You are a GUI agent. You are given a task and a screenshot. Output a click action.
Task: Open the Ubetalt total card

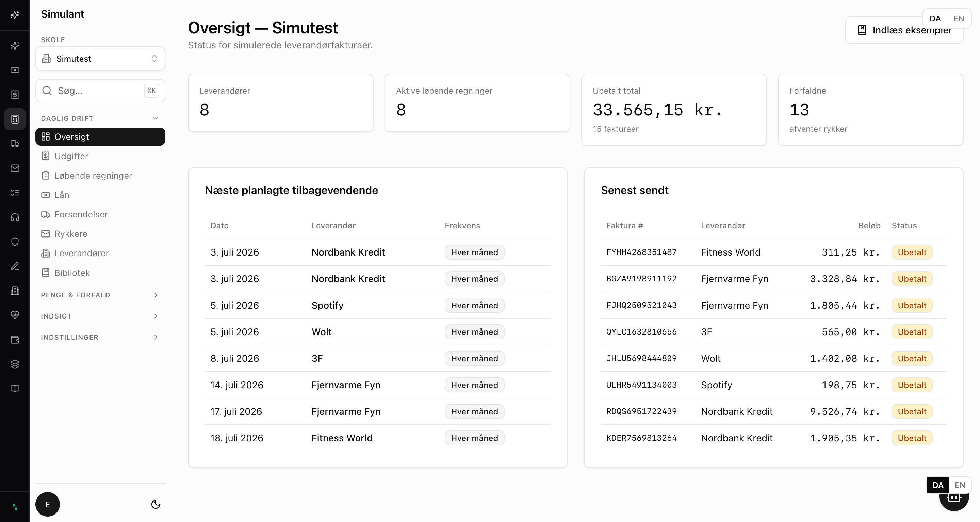click(674, 110)
